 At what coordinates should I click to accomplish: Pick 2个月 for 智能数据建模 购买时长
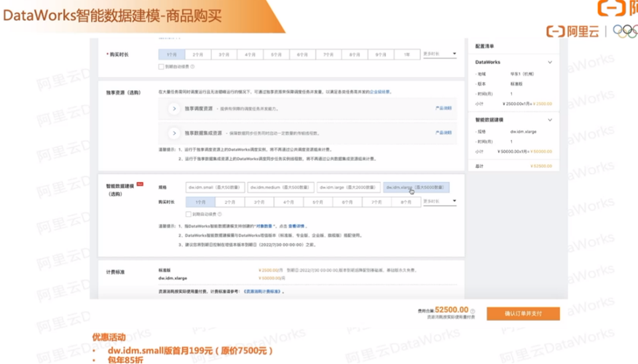[230, 202]
